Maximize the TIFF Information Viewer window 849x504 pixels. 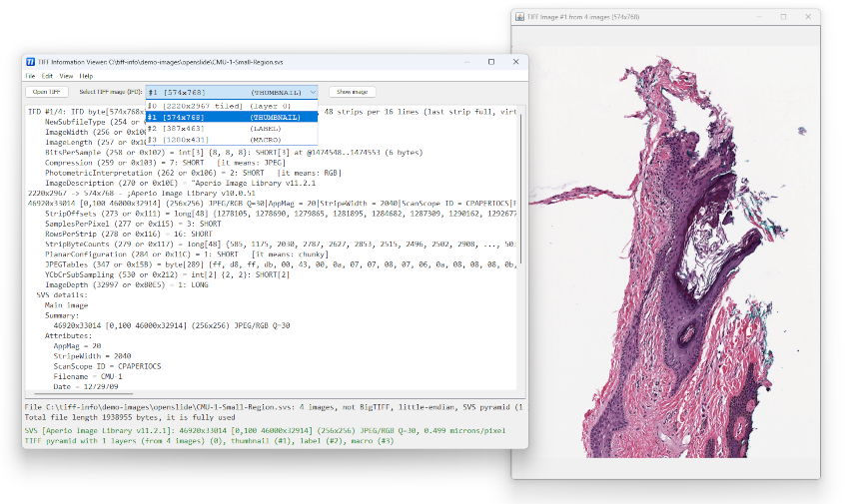pyautogui.click(x=490, y=62)
